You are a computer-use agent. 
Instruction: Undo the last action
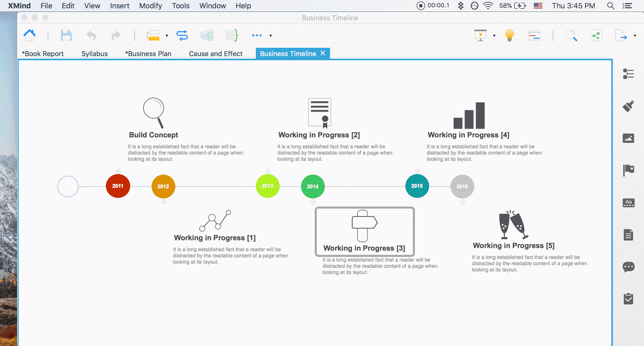(x=91, y=36)
